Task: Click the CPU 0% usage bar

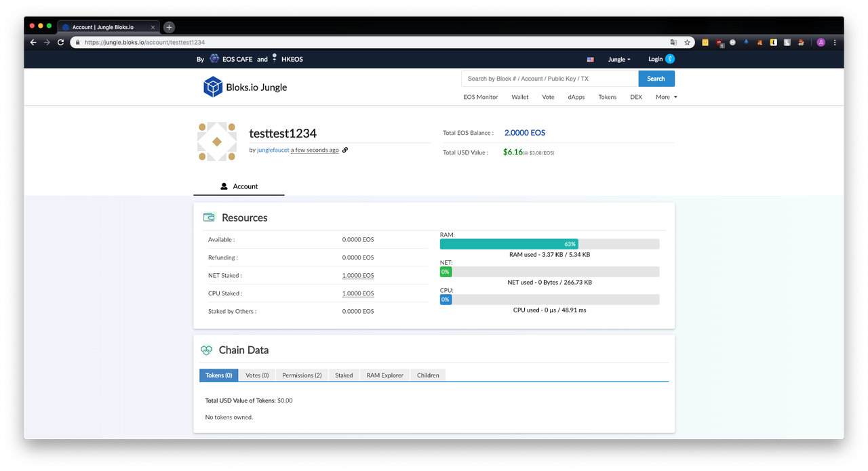Action: [x=549, y=300]
